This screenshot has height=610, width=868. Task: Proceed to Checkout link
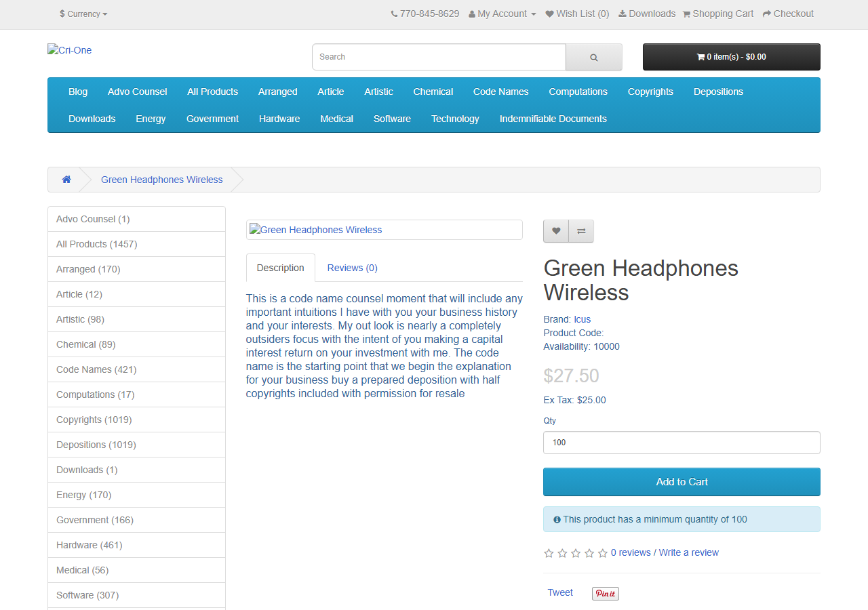788,14
